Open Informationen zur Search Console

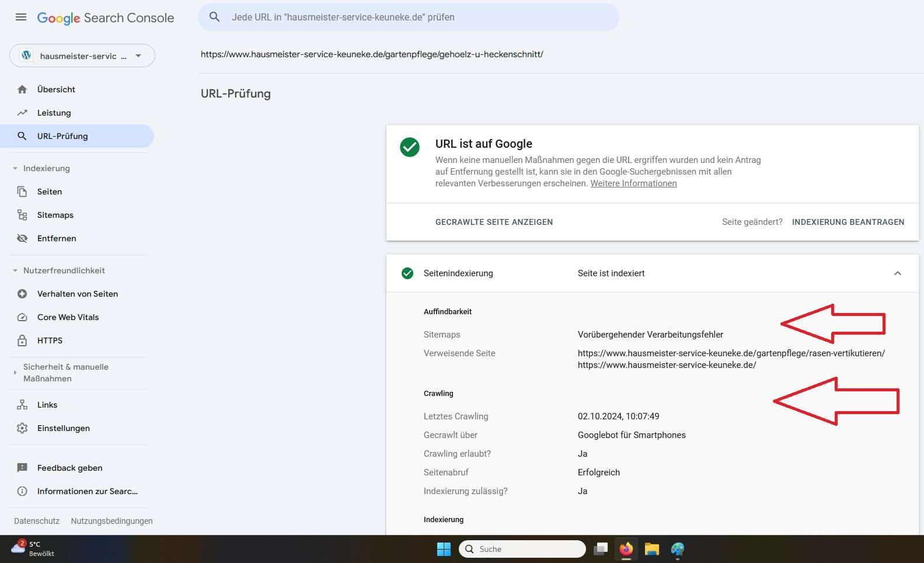point(88,491)
